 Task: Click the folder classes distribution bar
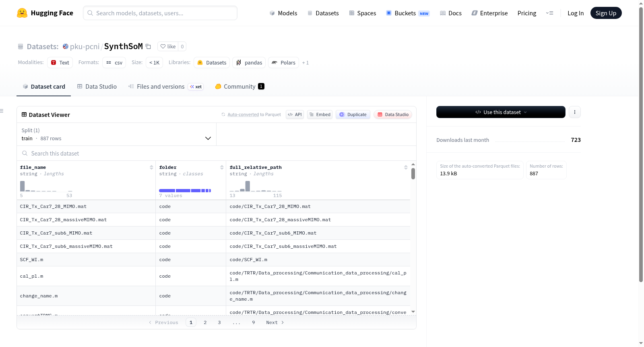click(x=185, y=191)
